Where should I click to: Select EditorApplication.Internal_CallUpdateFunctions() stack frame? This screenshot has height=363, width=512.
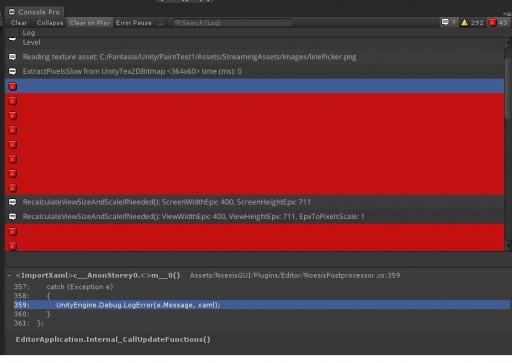[113, 339]
